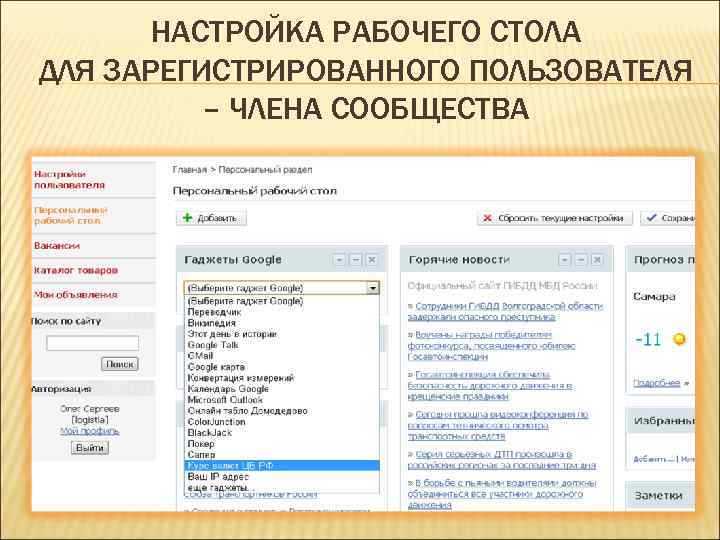Click Сбросить текущие настройки button
The width and height of the screenshot is (720, 540).
[555, 218]
